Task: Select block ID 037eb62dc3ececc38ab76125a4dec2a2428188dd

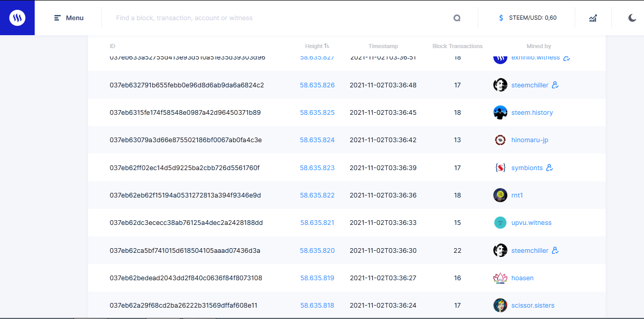Action: point(186,223)
